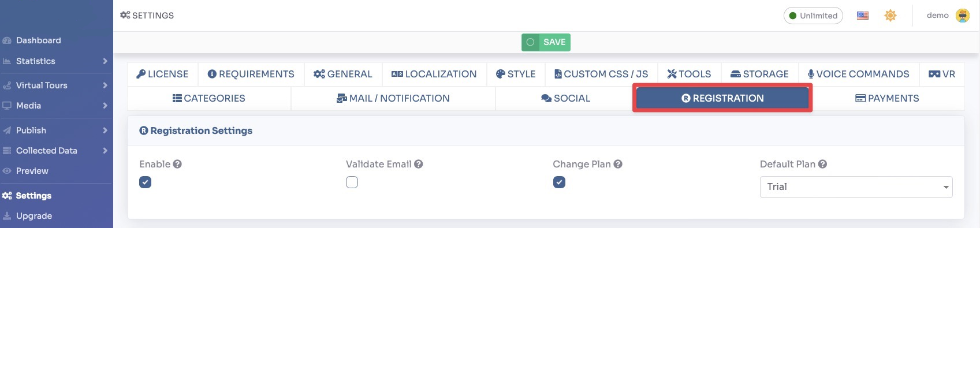The image size is (980, 388).
Task: Click the question mark help icon next to Enable
Action: click(x=177, y=163)
